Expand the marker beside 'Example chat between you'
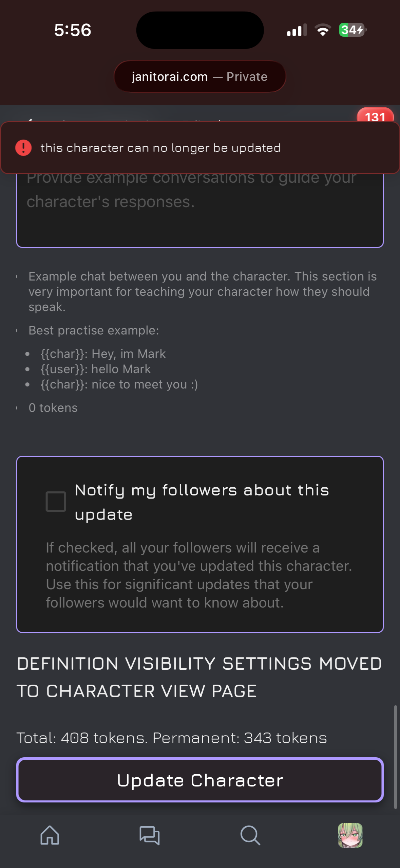This screenshot has height=868, width=400. [x=17, y=276]
